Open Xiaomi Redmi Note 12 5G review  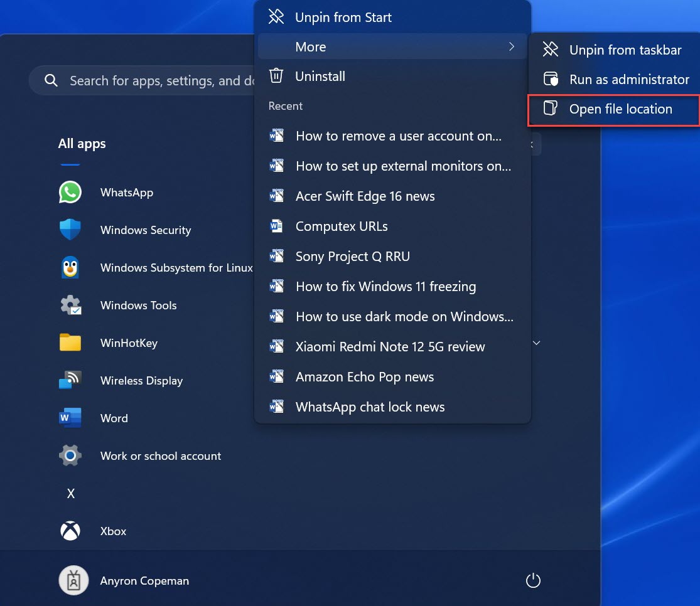pyautogui.click(x=392, y=346)
